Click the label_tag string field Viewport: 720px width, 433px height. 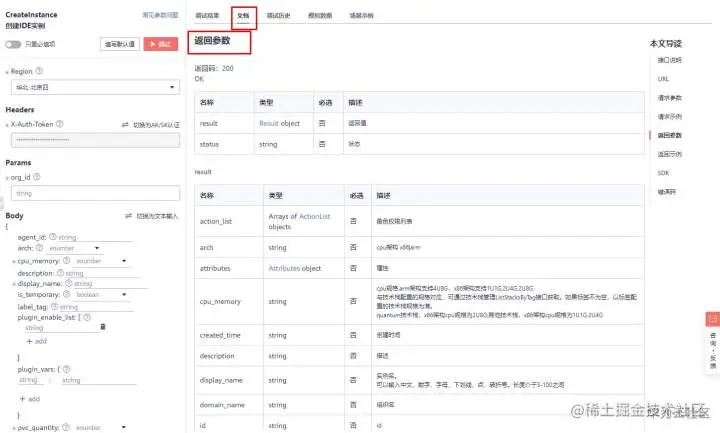(96, 307)
